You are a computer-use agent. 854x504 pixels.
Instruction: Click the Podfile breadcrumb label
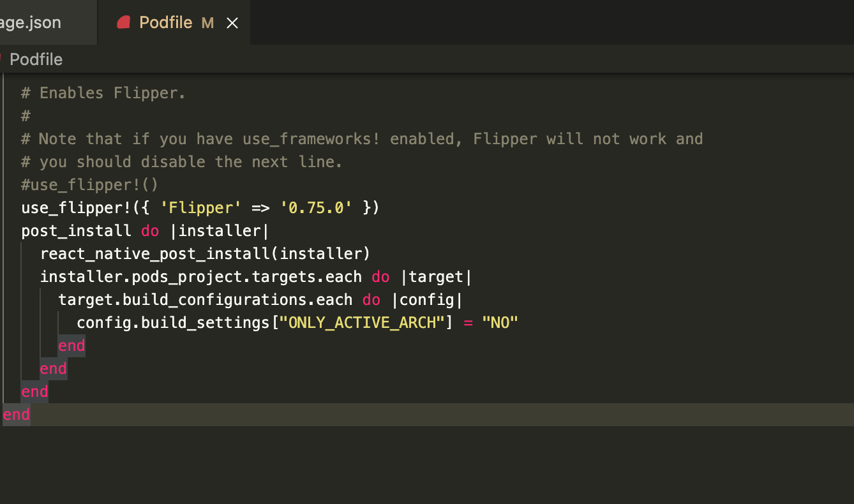click(x=36, y=59)
